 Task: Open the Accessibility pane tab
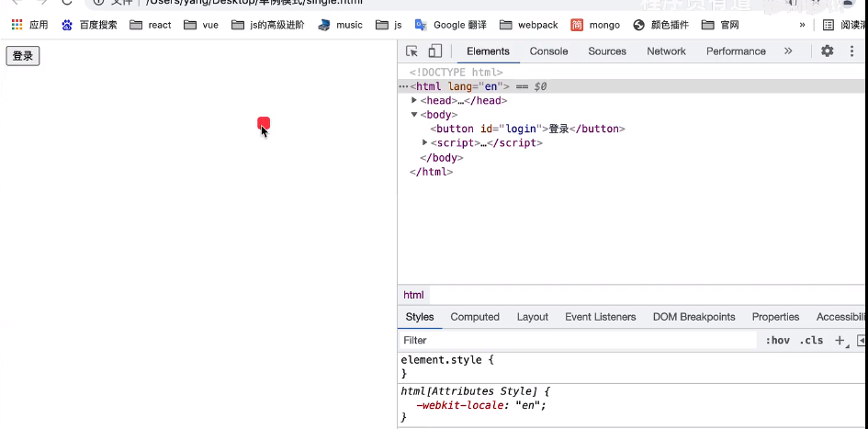pos(840,317)
